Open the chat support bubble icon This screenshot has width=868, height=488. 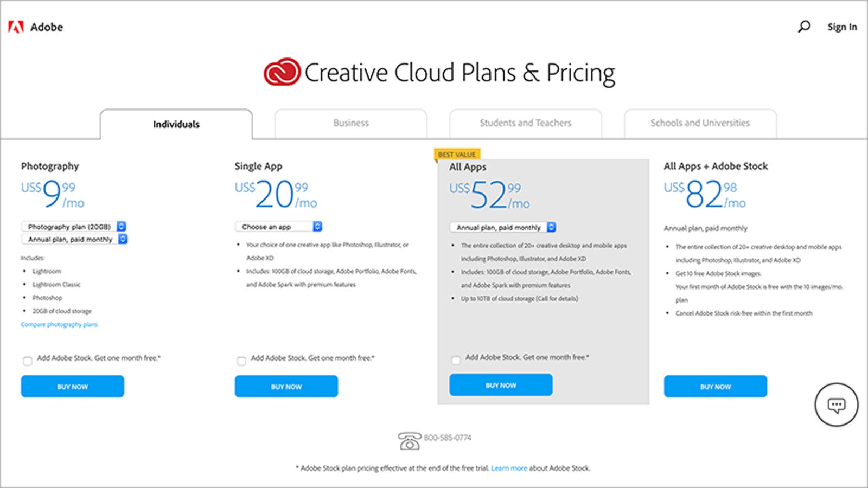[x=836, y=404]
